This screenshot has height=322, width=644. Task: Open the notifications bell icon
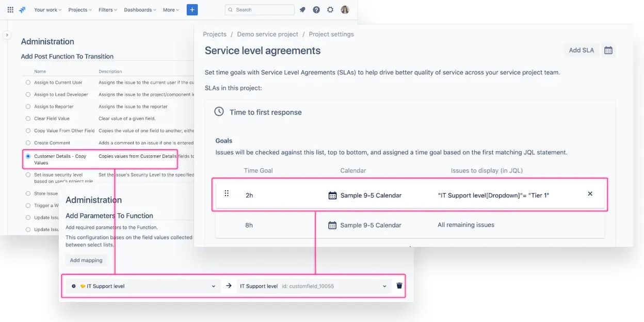click(x=302, y=9)
